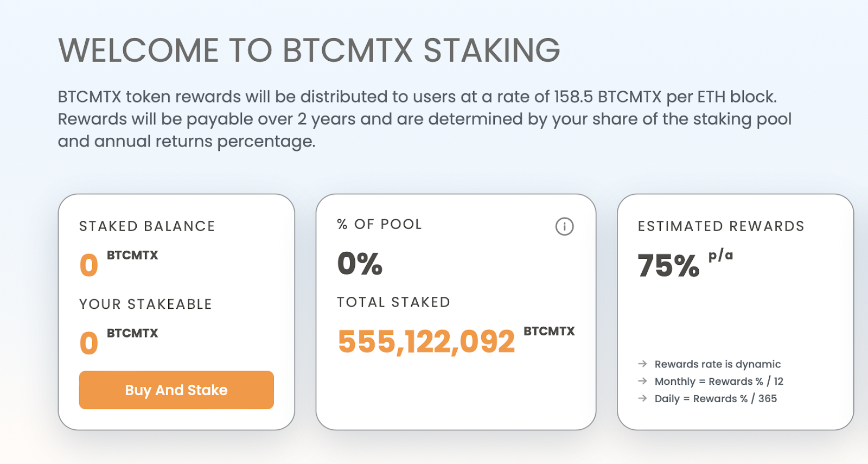Click the arrow beside Rewards rate is dynamic
Screen dimensions: 868x464
tap(642, 364)
